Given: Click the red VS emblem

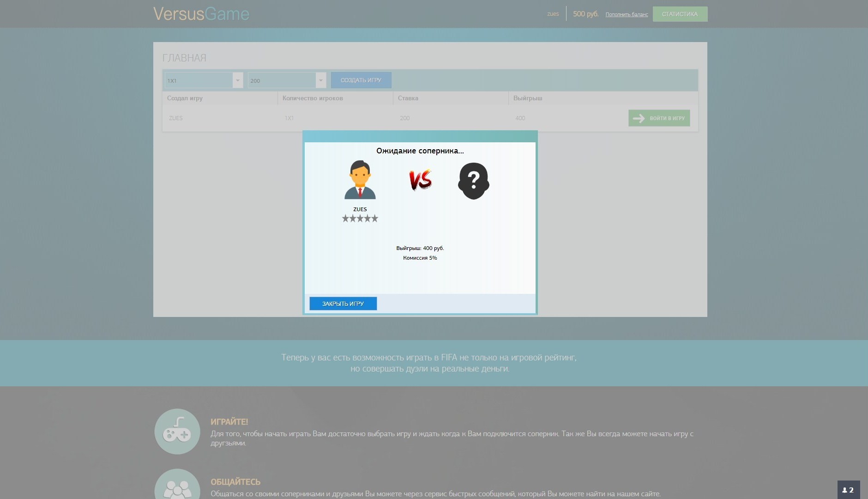Looking at the screenshot, I should 420,180.
